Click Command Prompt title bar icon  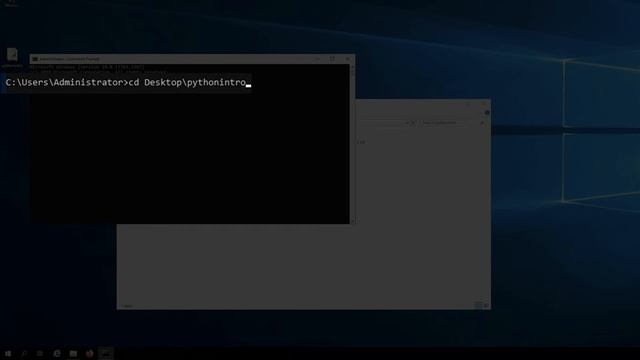[35, 59]
